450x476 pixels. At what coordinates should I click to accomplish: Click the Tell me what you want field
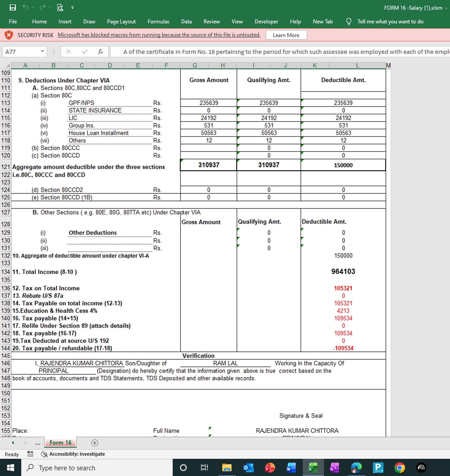pyautogui.click(x=390, y=22)
